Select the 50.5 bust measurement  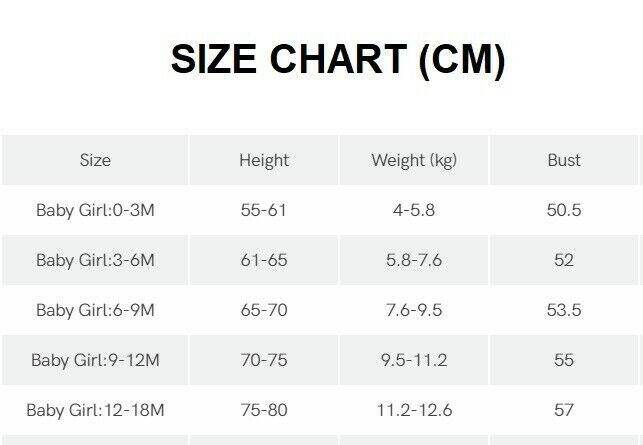[x=564, y=210]
